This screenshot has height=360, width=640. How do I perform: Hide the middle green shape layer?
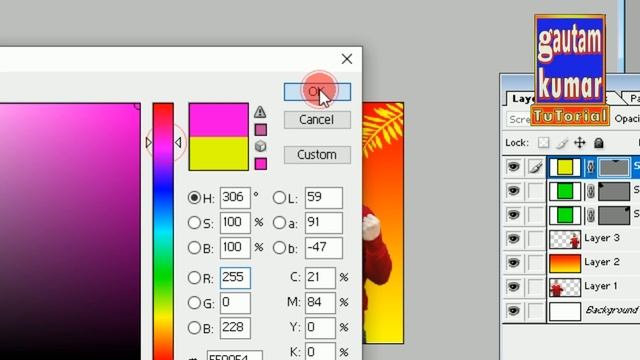(x=513, y=191)
